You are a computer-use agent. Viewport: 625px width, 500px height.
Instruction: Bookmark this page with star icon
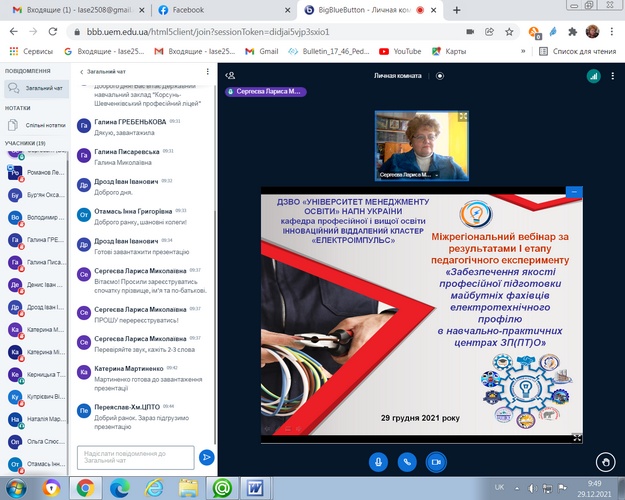(509, 31)
